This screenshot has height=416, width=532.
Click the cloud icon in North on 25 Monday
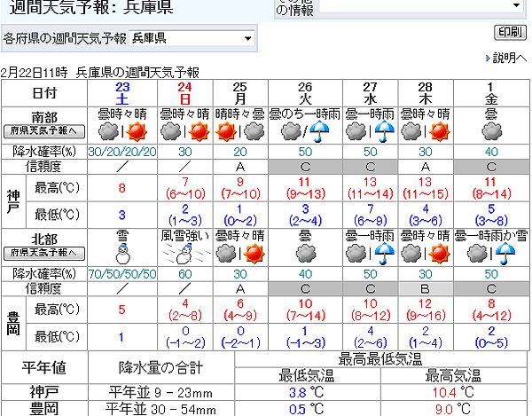coord(225,254)
